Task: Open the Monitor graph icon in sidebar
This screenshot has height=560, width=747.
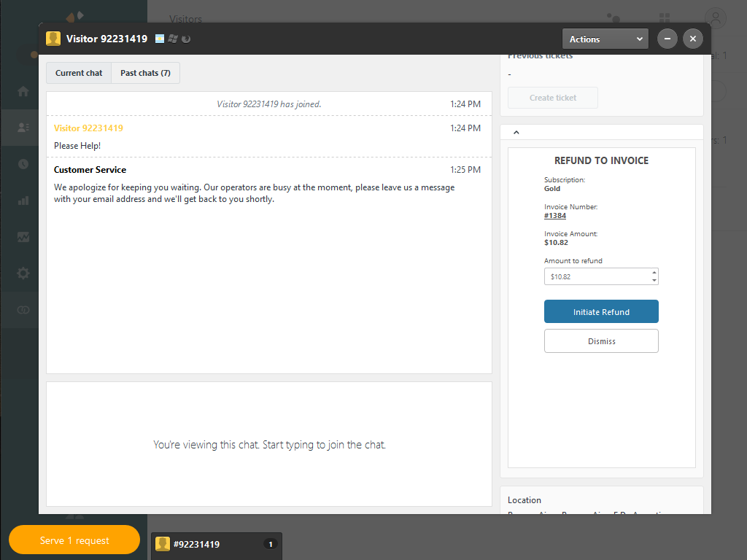Action: (23, 237)
